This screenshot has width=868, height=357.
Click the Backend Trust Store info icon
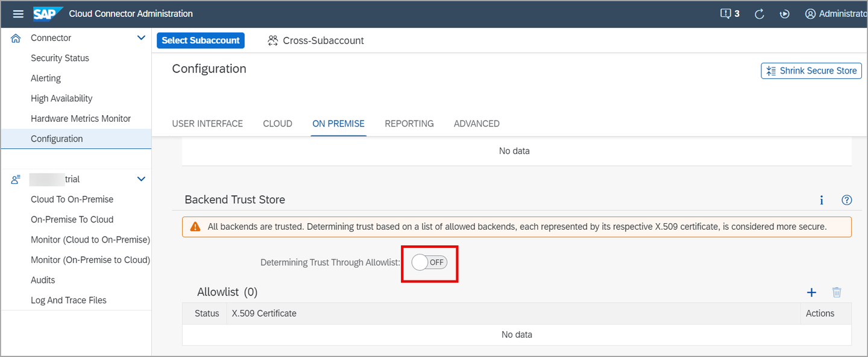[x=822, y=200]
